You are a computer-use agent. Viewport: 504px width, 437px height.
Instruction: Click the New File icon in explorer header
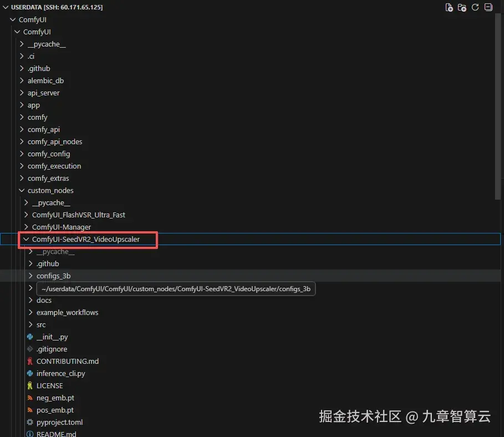point(449,7)
